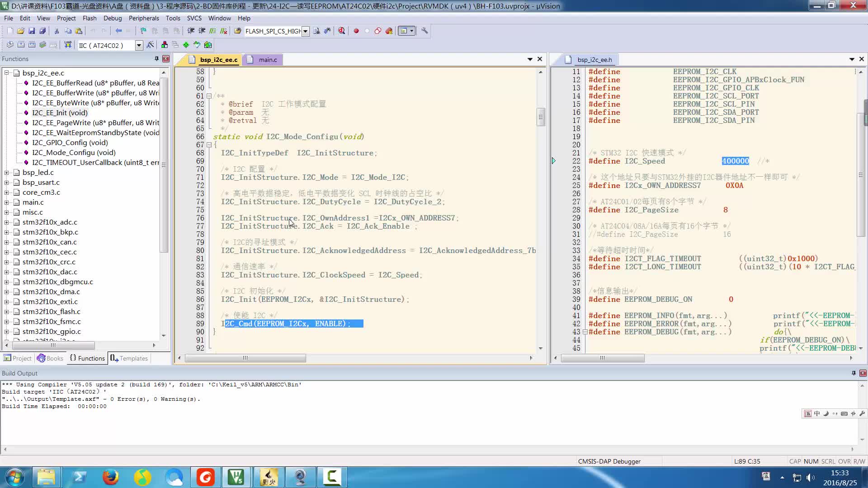Screen dimensions: 868x488
Task: Close the bsp_i2c_ee.c editor pane
Action: (x=539, y=59)
